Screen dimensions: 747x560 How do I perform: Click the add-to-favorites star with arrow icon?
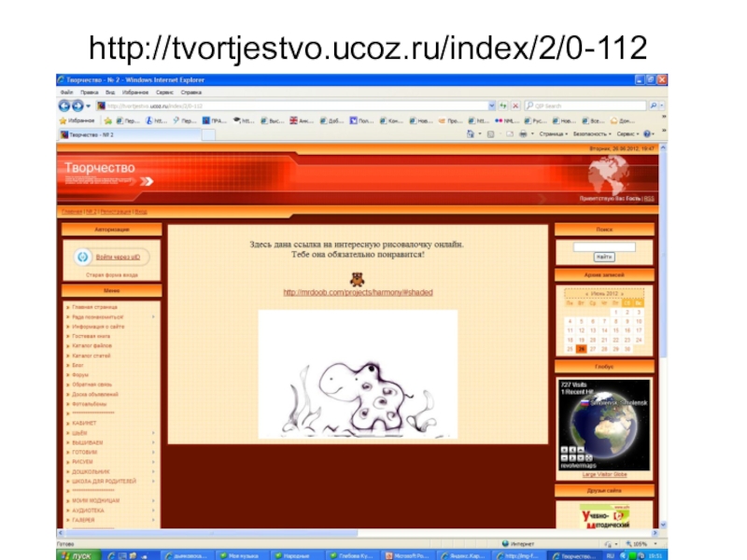point(108,120)
